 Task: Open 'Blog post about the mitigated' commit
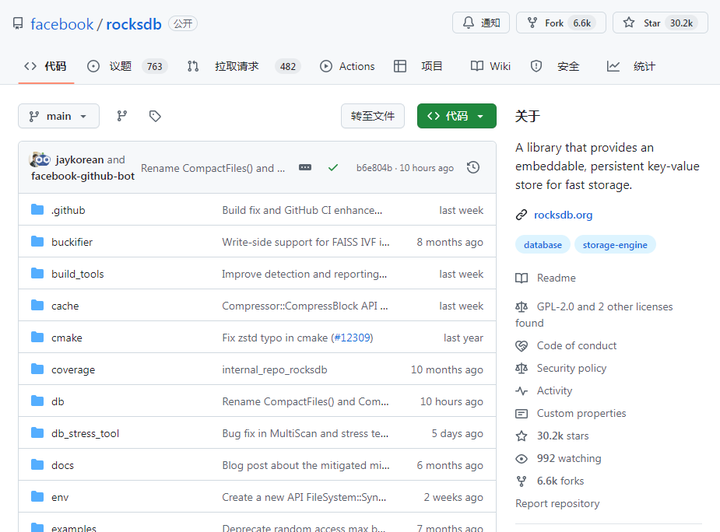coord(306,465)
